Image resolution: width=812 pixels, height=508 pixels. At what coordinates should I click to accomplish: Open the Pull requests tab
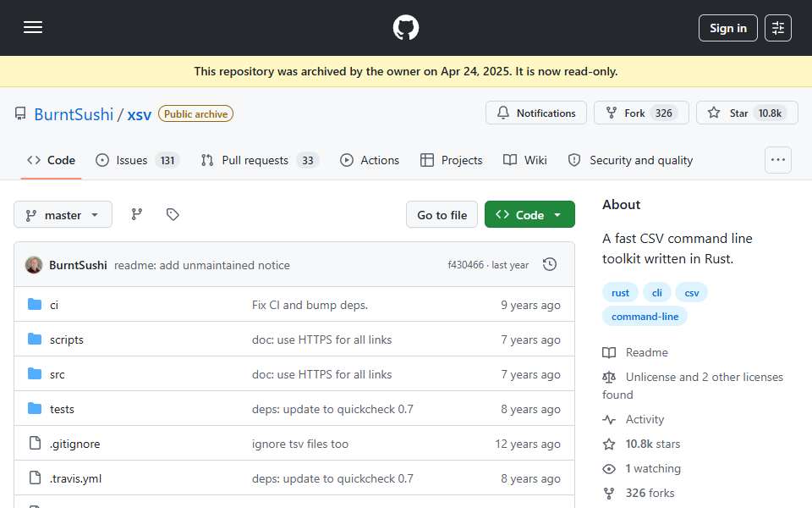[x=260, y=160]
